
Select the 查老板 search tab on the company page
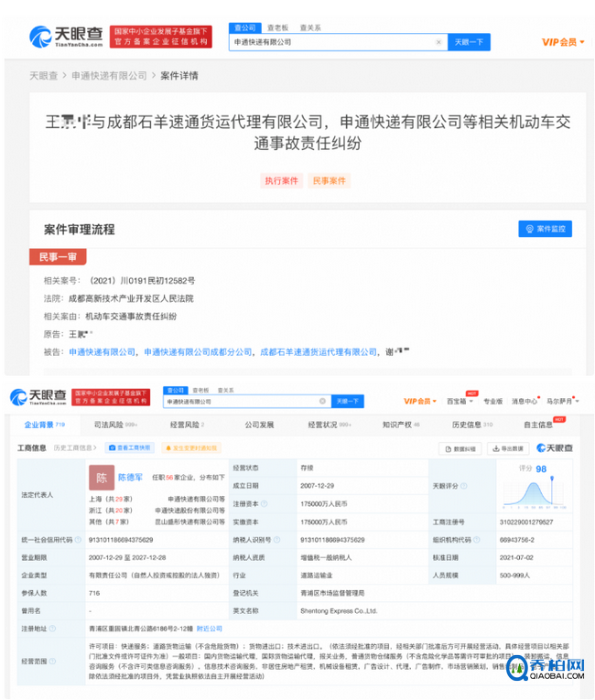click(x=200, y=390)
